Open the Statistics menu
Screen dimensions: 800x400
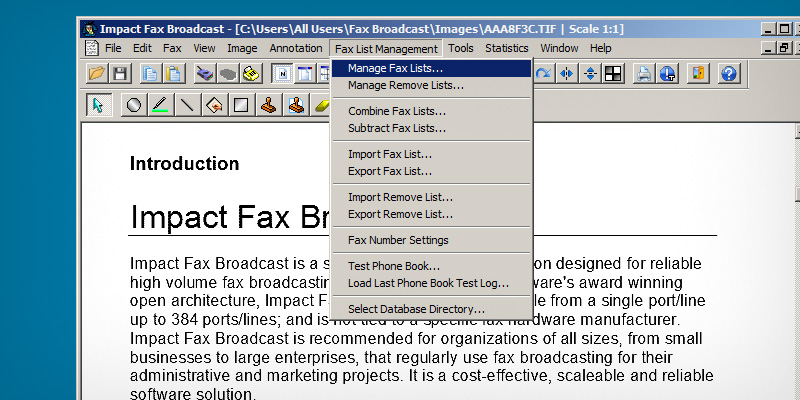[507, 48]
